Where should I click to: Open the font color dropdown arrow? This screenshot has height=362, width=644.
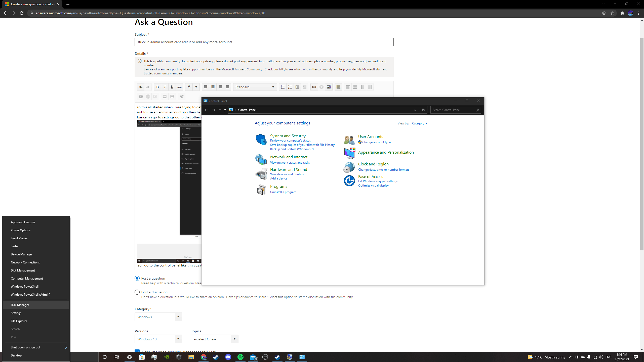[x=196, y=87]
